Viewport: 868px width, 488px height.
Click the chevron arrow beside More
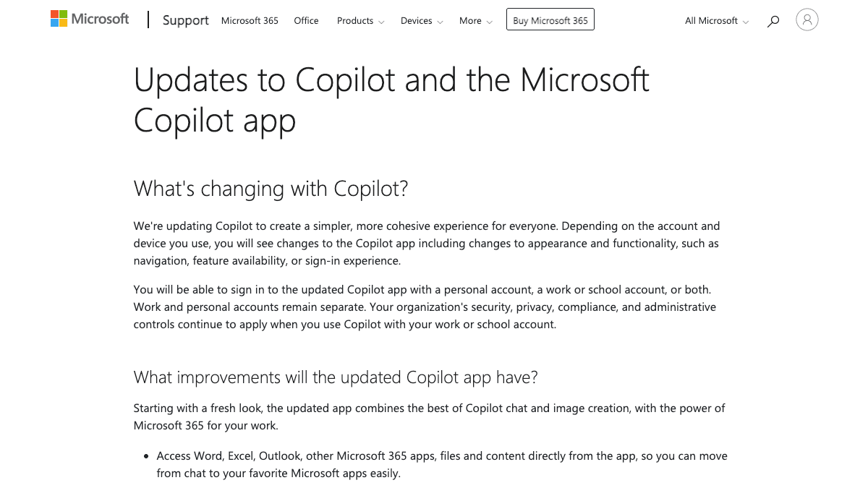(x=490, y=22)
